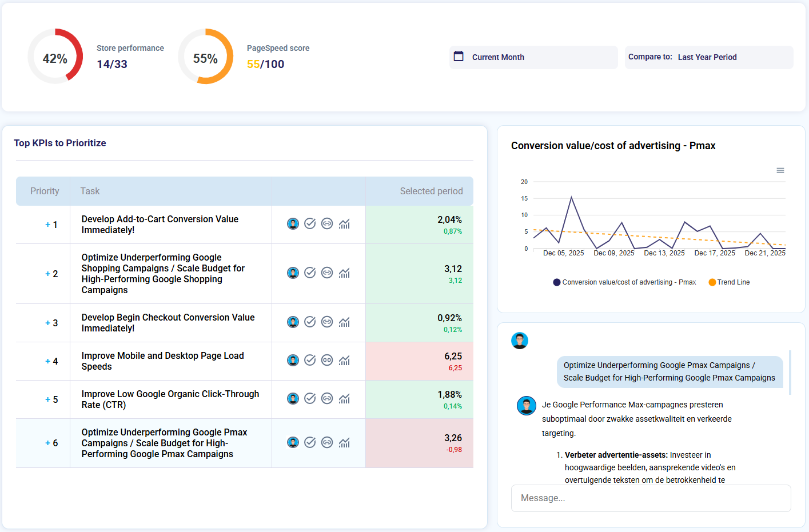809x532 pixels.
Task: Mark the Add-to-Cart task as complete
Action: pyautogui.click(x=310, y=224)
